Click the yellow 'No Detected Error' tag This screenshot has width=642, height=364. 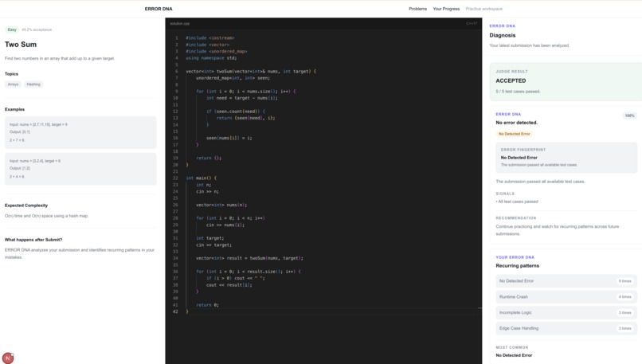click(x=515, y=134)
